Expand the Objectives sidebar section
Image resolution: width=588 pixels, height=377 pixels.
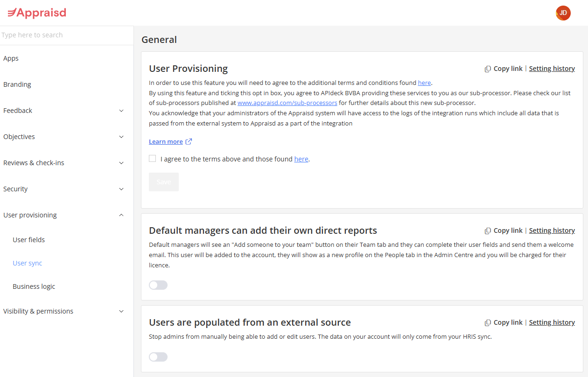pyautogui.click(x=121, y=137)
